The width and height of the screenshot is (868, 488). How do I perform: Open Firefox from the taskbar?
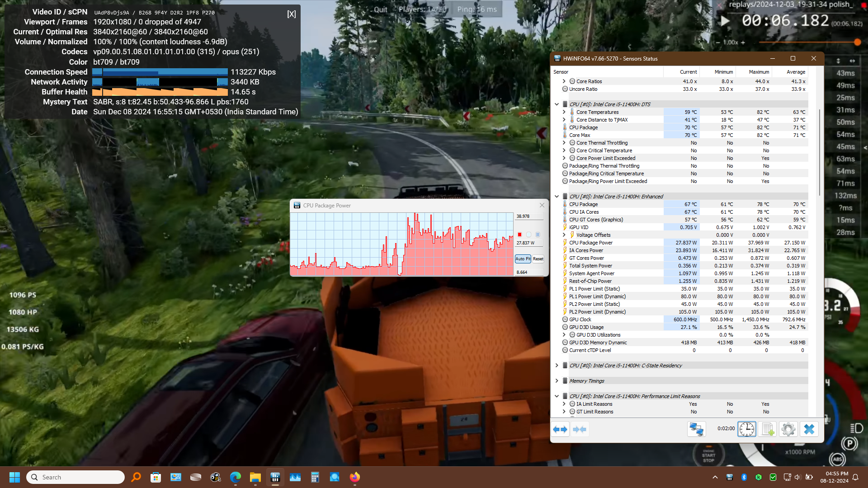point(355,477)
